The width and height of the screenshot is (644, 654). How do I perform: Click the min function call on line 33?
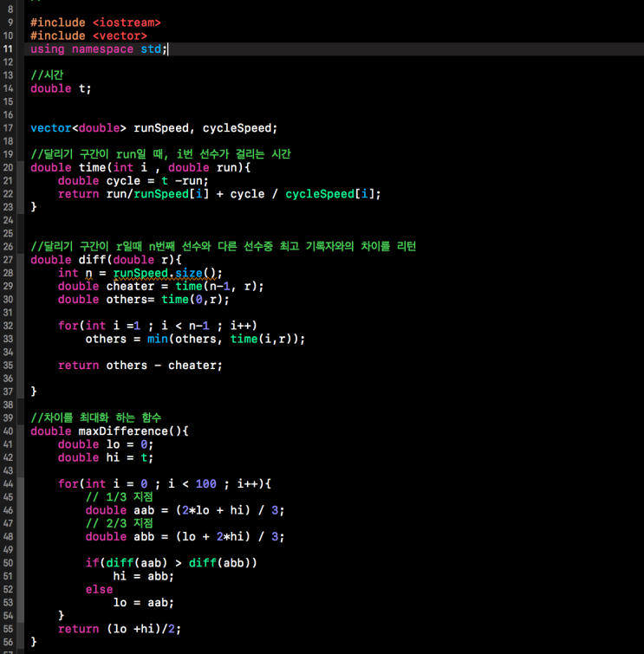pos(158,339)
